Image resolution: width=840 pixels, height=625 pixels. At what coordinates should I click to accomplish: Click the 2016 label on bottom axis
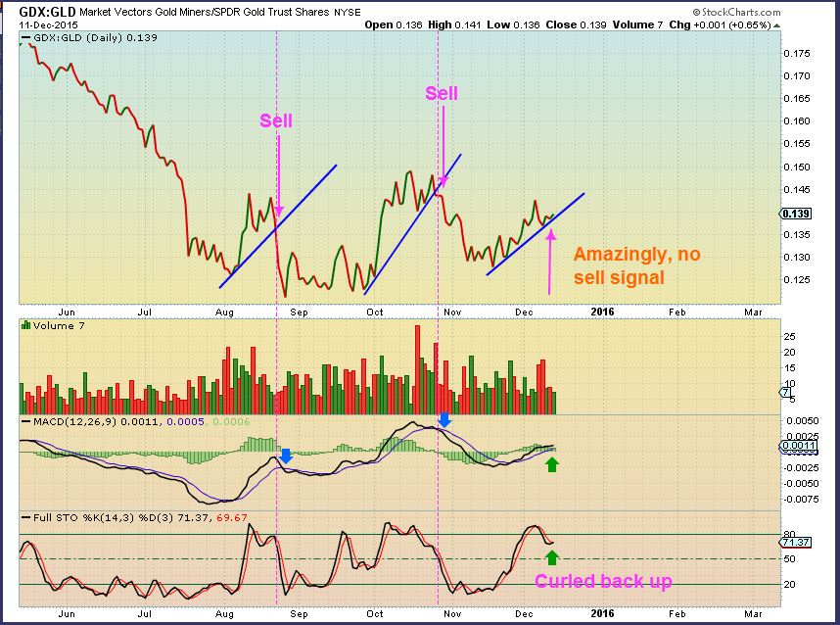pyautogui.click(x=603, y=613)
